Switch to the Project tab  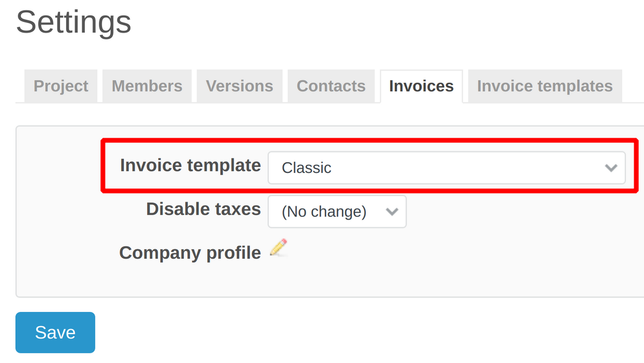point(61,86)
